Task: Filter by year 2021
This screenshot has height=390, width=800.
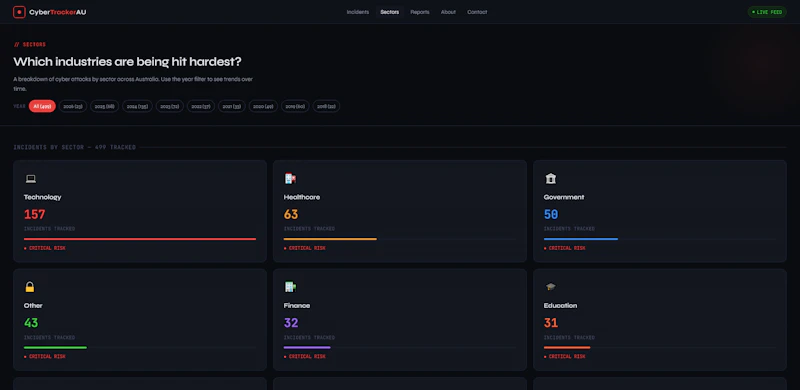Action: tap(232, 106)
